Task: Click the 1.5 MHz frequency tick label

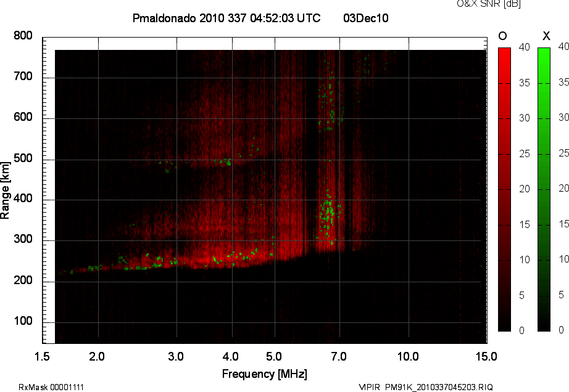Action: click(42, 356)
